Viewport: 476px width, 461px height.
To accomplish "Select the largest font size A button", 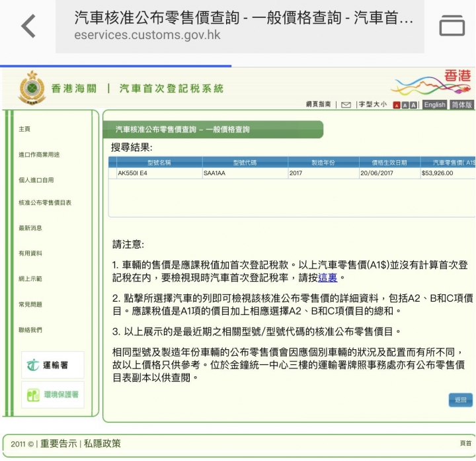I will pos(413,105).
